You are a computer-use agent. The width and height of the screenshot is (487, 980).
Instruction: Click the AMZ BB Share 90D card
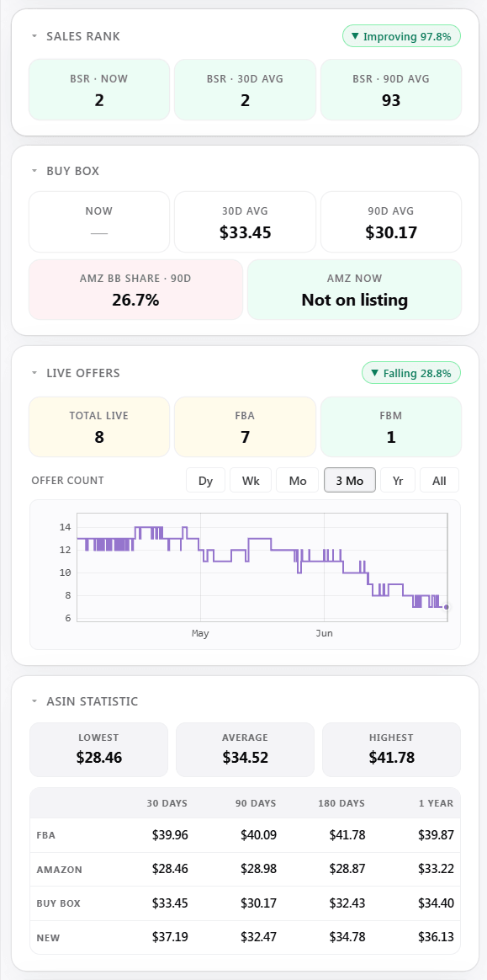click(x=135, y=290)
